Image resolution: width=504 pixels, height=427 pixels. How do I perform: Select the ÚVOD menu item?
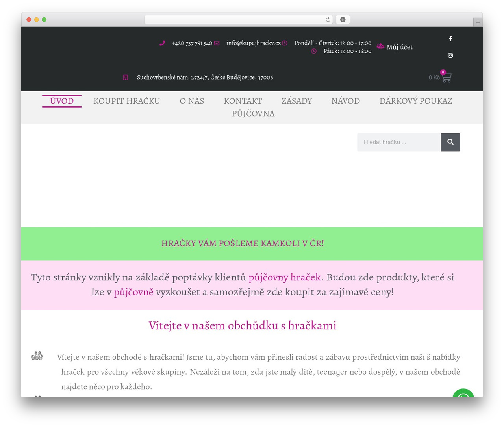click(x=62, y=101)
